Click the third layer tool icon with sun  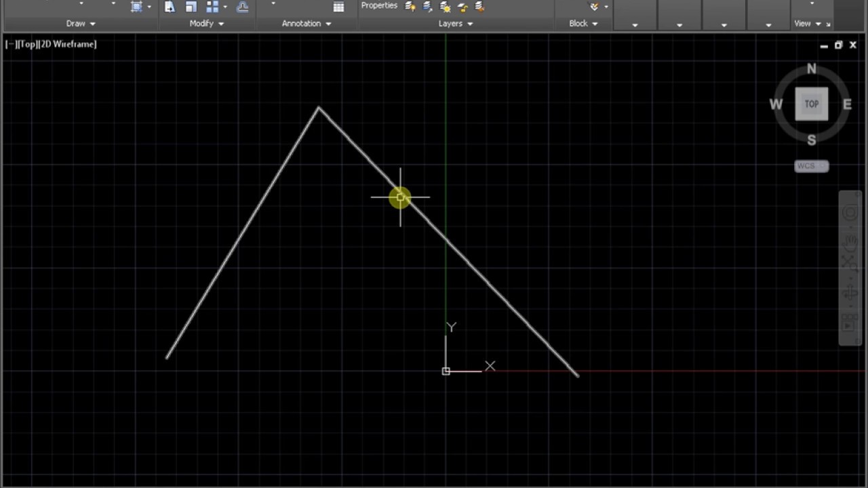[445, 7]
